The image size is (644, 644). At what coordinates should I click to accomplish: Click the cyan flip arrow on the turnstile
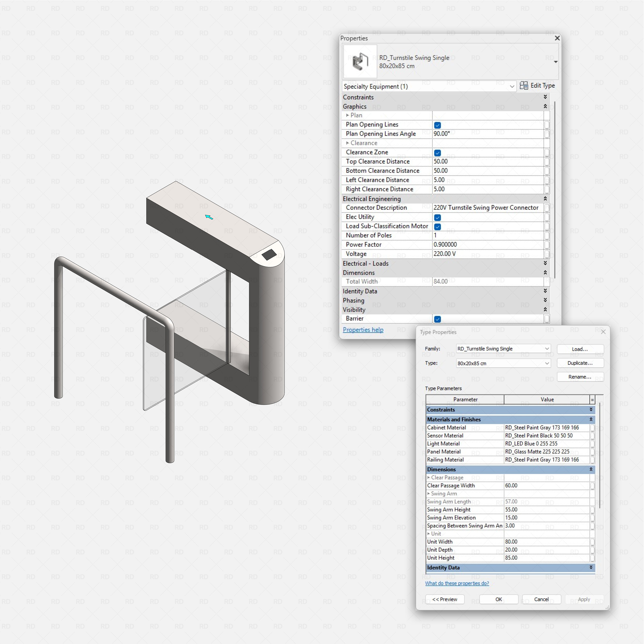[209, 217]
